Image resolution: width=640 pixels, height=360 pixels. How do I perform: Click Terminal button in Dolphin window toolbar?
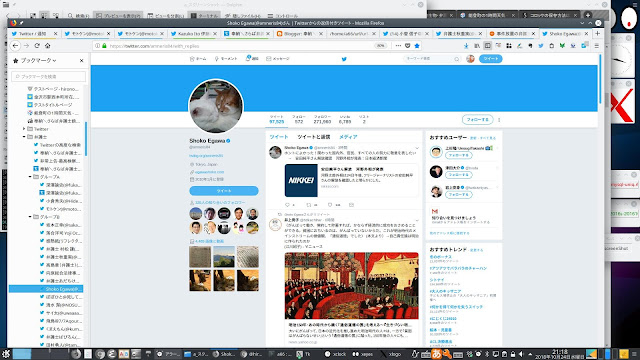pos(208,16)
